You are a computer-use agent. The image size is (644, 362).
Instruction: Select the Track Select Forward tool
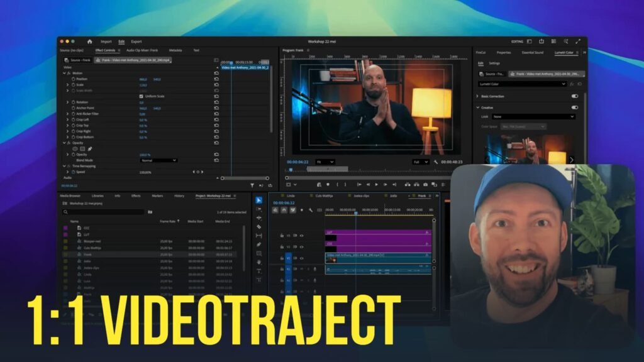click(x=258, y=209)
